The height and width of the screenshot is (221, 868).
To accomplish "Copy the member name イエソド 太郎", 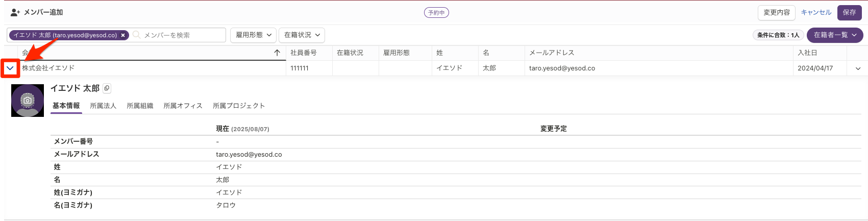I will pos(107,88).
